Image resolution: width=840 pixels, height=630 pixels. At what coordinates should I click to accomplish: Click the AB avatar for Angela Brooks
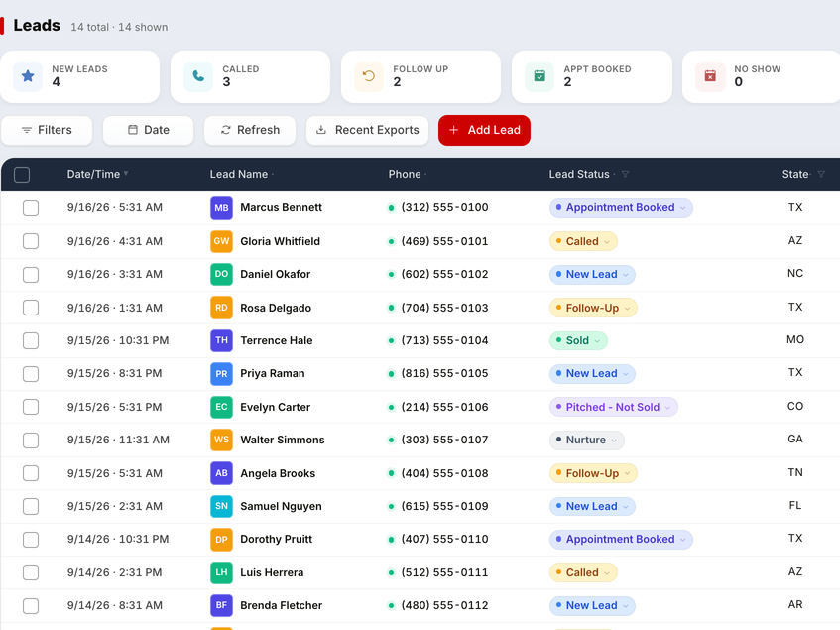221,473
